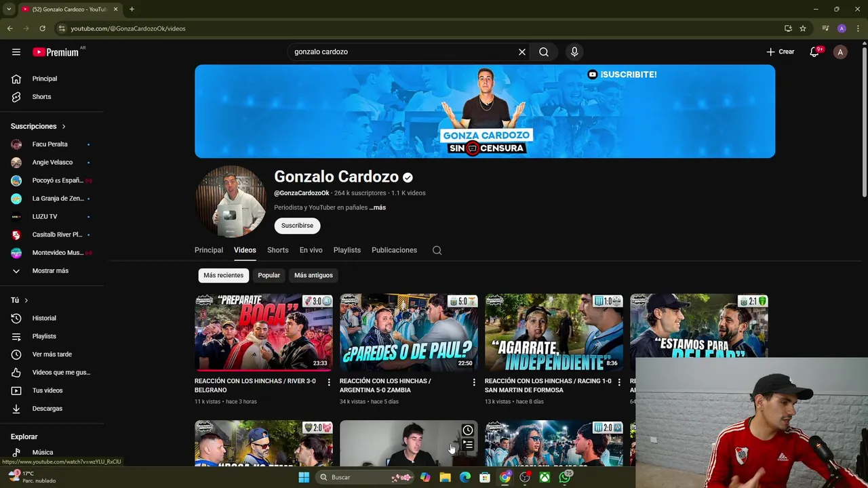The width and height of the screenshot is (868, 488).
Task: Open the Windows Start menu
Action: coord(304,477)
